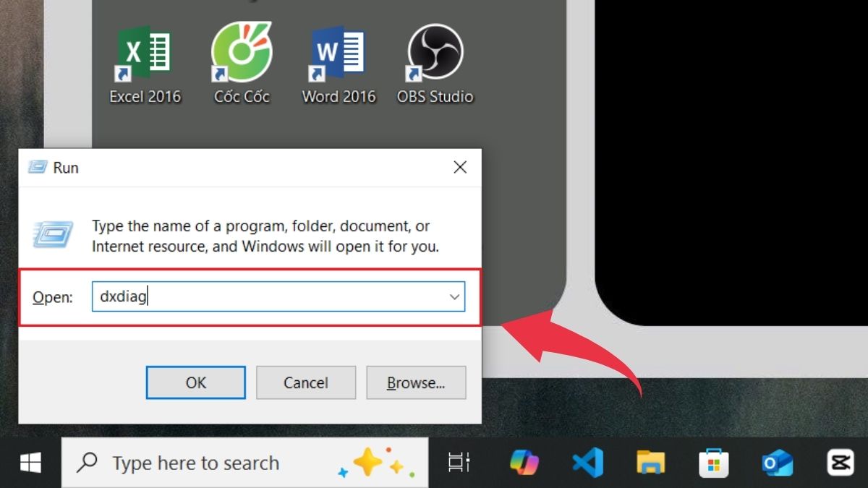Launch Copilot from the taskbar
The width and height of the screenshot is (868, 488).
click(x=524, y=463)
